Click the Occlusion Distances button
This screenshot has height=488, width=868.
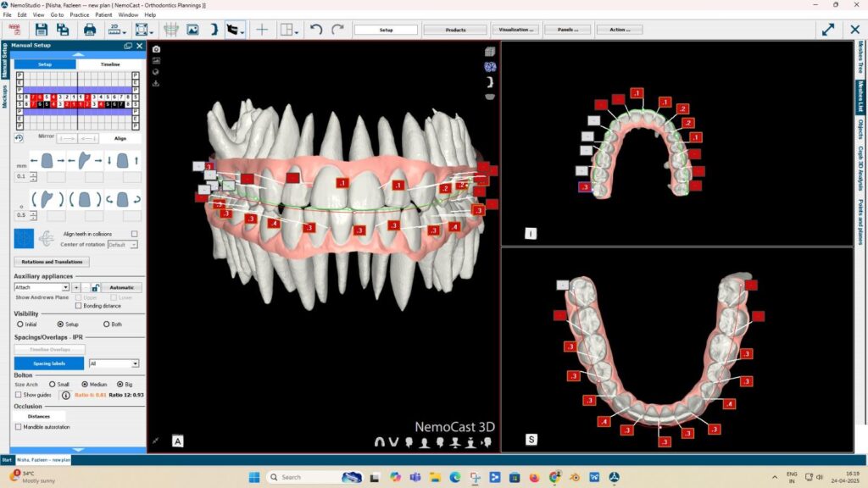tap(39, 416)
